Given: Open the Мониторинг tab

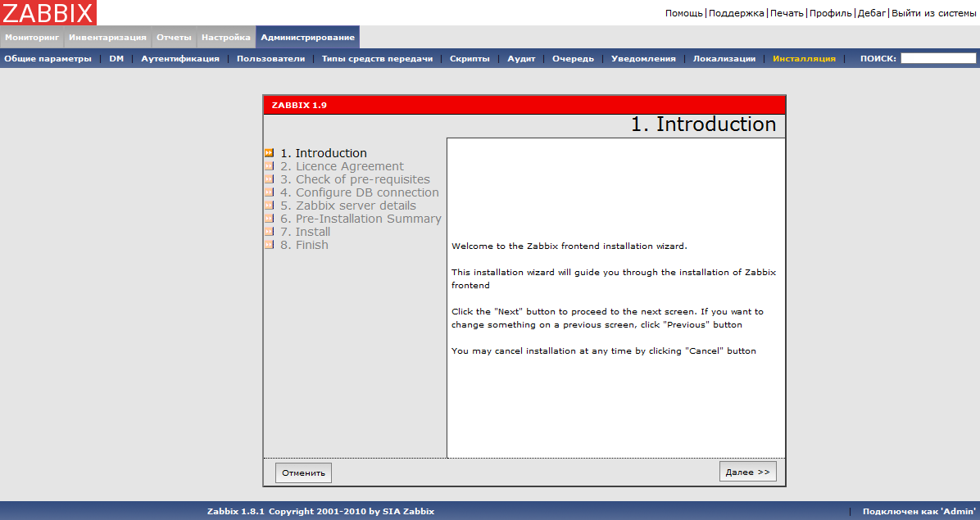Looking at the screenshot, I should (x=32, y=38).
